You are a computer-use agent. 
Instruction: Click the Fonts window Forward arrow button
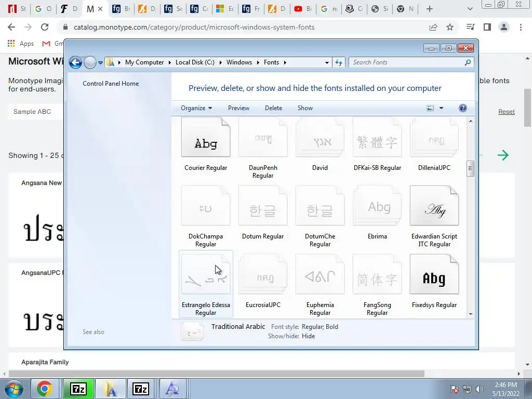click(90, 62)
